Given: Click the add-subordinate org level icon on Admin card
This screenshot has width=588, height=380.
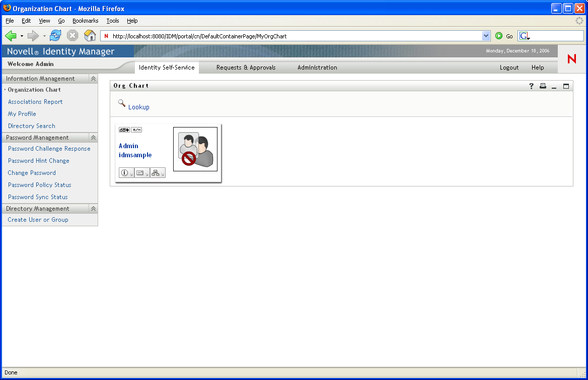Looking at the screenshot, I should coord(124,130).
